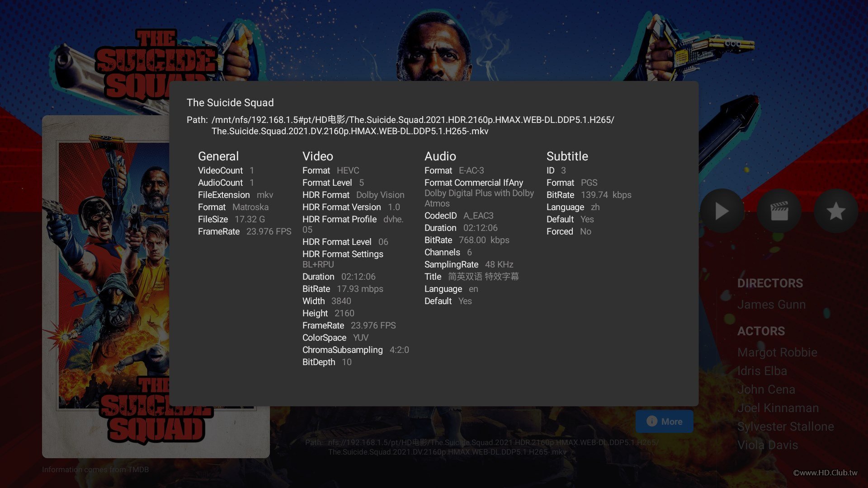Click the Audio section heading
868x488 pixels.
pos(440,156)
